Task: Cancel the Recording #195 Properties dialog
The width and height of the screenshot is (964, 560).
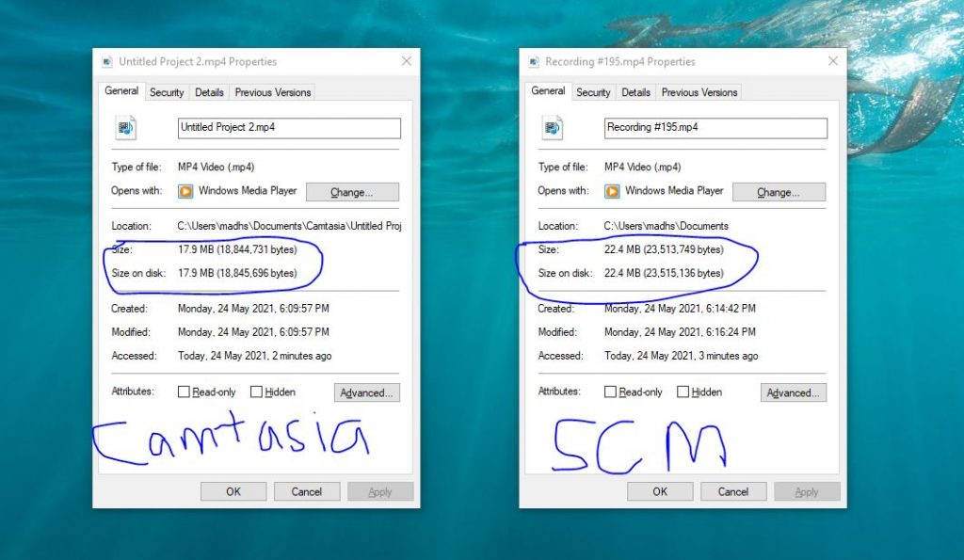Action: click(x=733, y=492)
